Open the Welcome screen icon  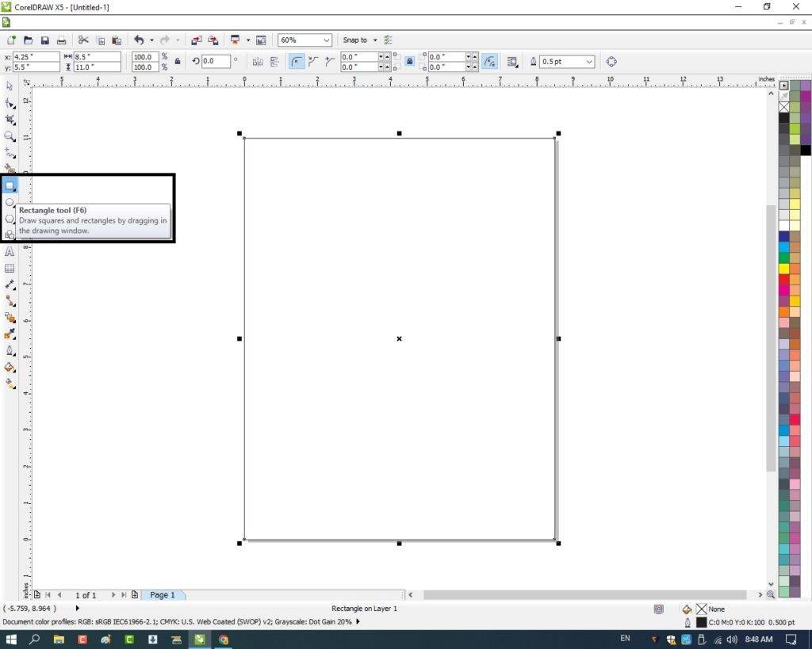pos(261,40)
